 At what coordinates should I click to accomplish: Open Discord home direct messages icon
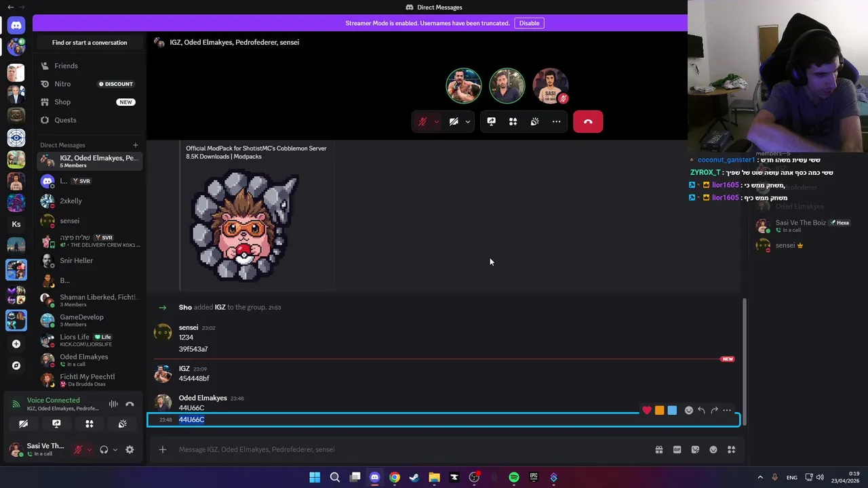coord(16,26)
